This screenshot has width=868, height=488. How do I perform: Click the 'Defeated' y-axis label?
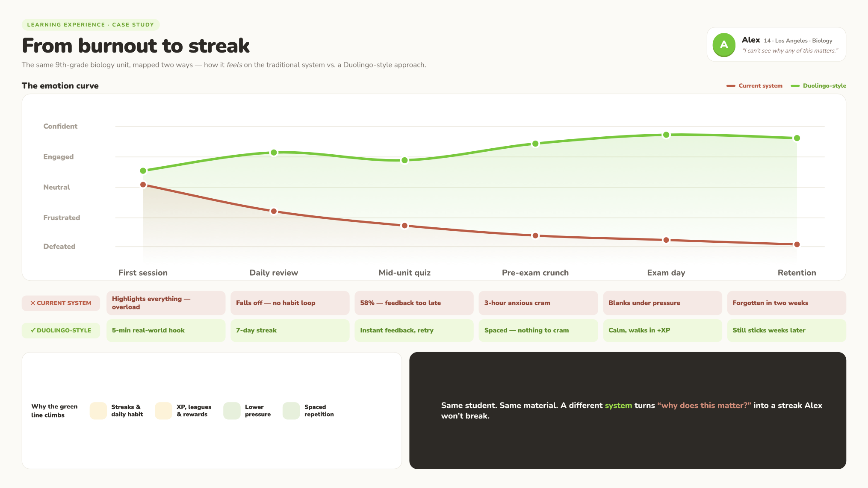pos(59,247)
